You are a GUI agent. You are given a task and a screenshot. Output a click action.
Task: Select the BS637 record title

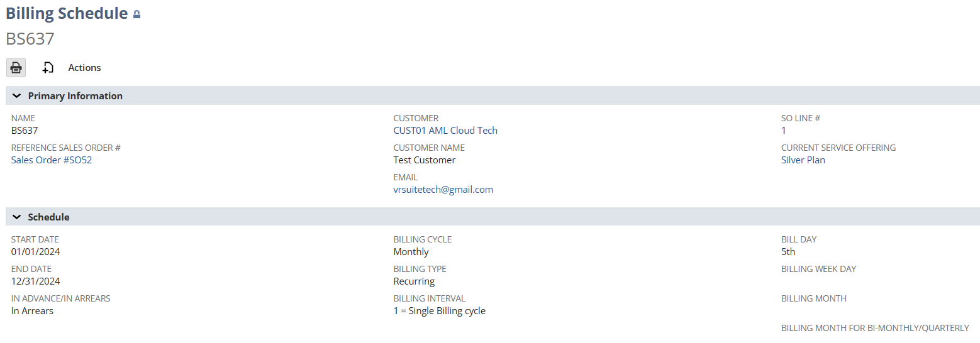tap(30, 39)
